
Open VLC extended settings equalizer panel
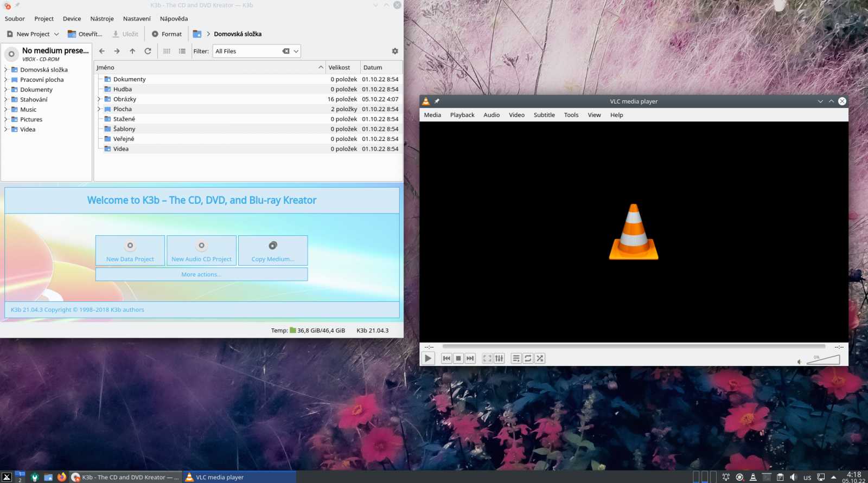[499, 358]
